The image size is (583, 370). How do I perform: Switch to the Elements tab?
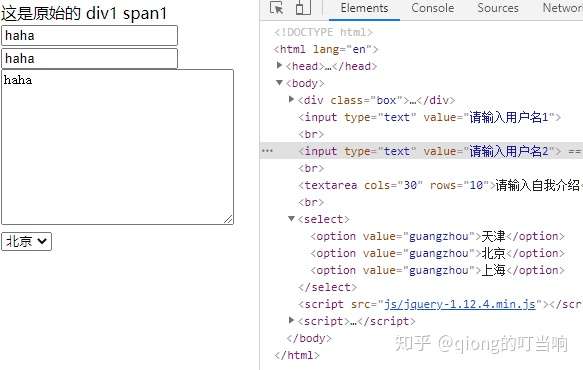364,8
